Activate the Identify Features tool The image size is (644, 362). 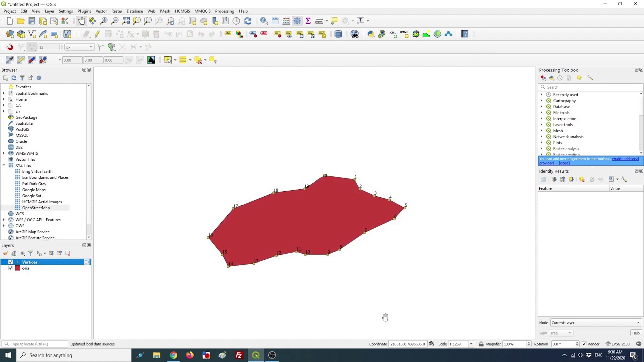pos(264,21)
